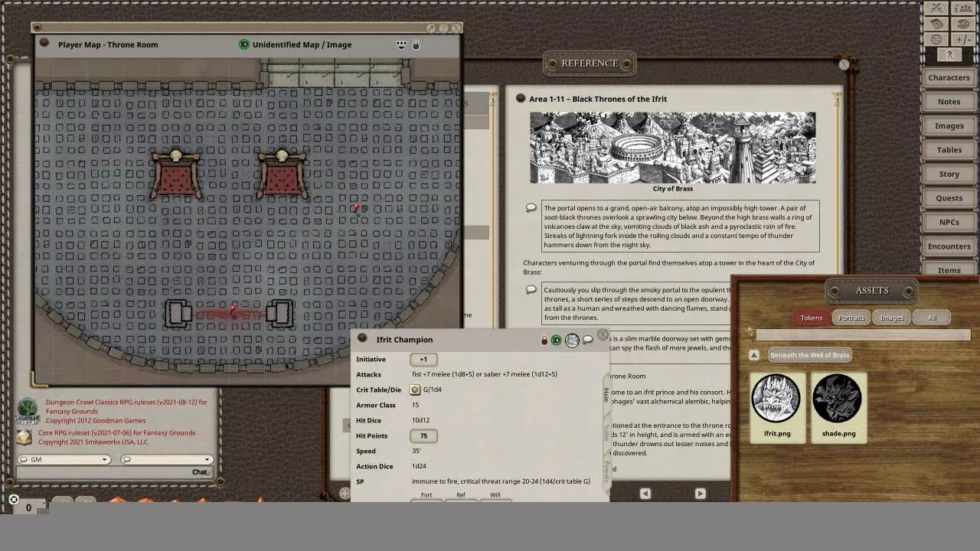980x551 pixels.
Task: Open the GM speaker dropdown
Action: (64, 459)
